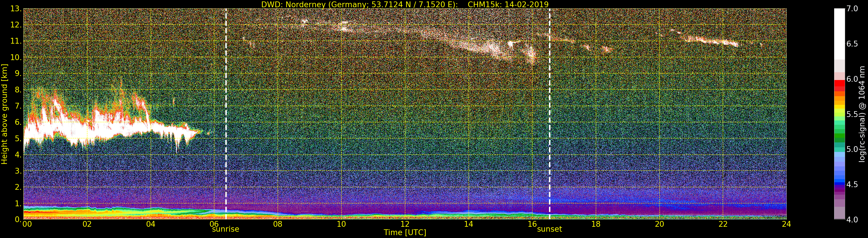Click the plot title 'DWD: Norderney' text

[294, 4]
